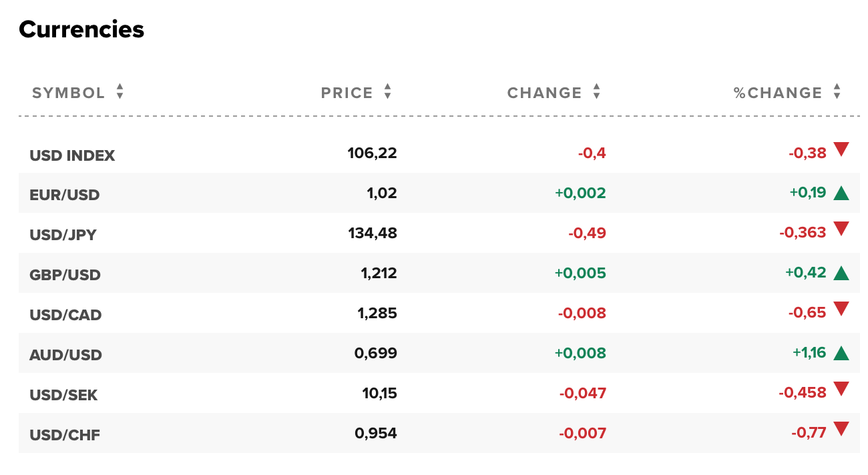Click red down arrow for USD/CHF

(841, 430)
